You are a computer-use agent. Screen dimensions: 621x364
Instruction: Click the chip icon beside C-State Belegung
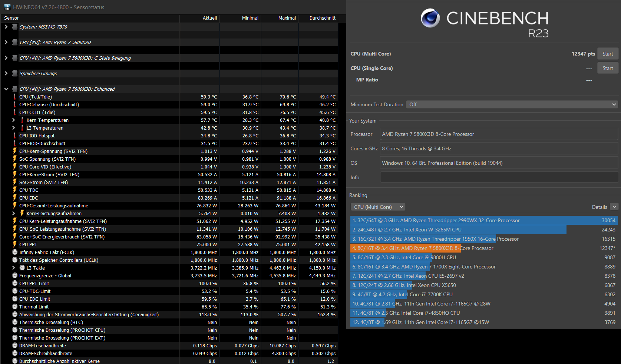pos(15,58)
